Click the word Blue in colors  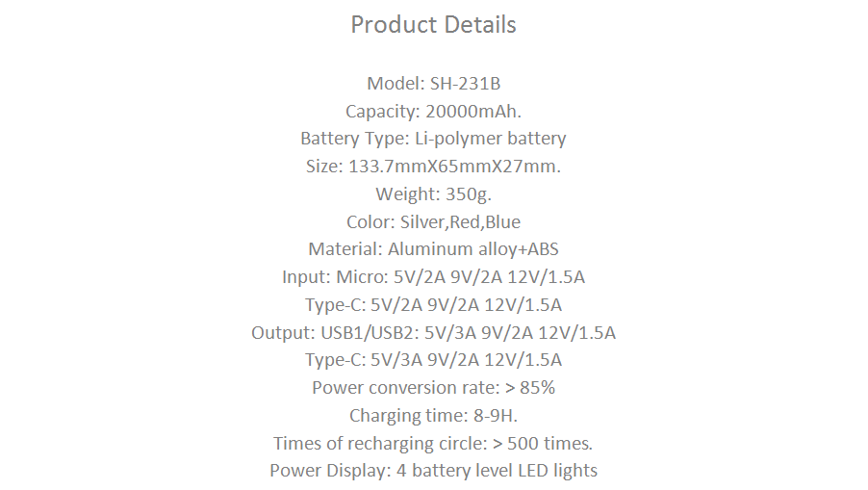pyautogui.click(x=502, y=222)
